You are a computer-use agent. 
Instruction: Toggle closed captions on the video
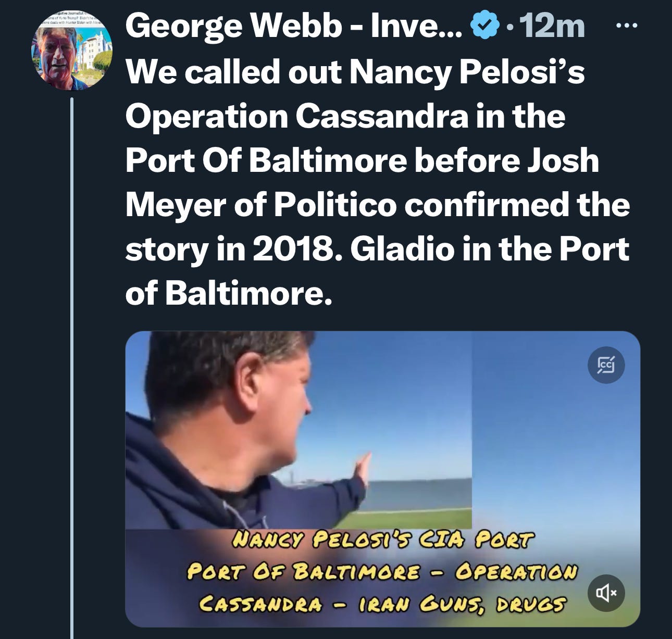click(606, 365)
